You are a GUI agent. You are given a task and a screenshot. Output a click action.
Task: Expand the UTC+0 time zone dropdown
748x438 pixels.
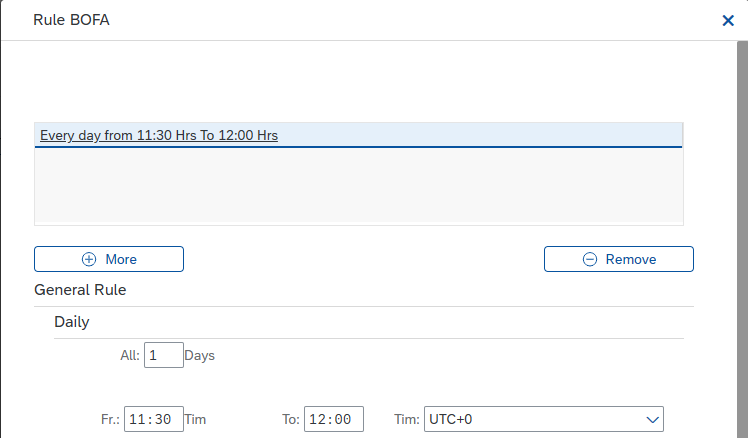click(x=544, y=419)
